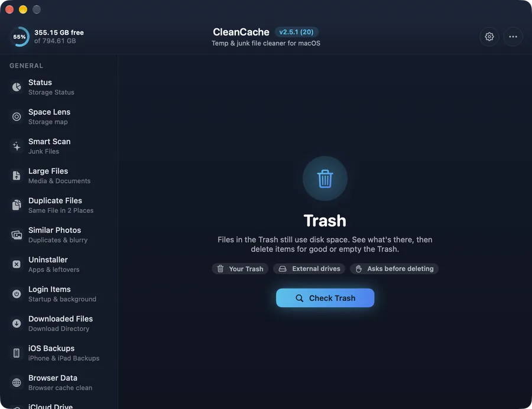Click the Browser Data globe icon
532x409 pixels.
[17, 382]
